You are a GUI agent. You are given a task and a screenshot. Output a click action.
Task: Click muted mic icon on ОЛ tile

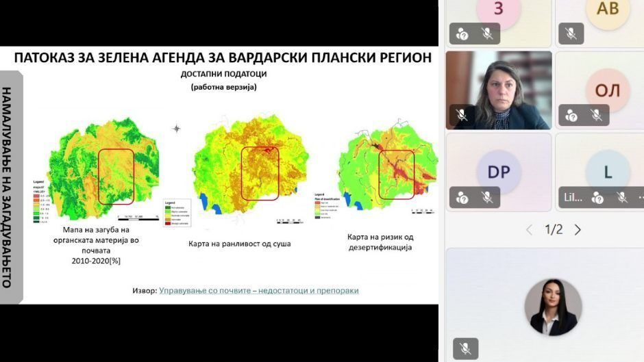596,116
